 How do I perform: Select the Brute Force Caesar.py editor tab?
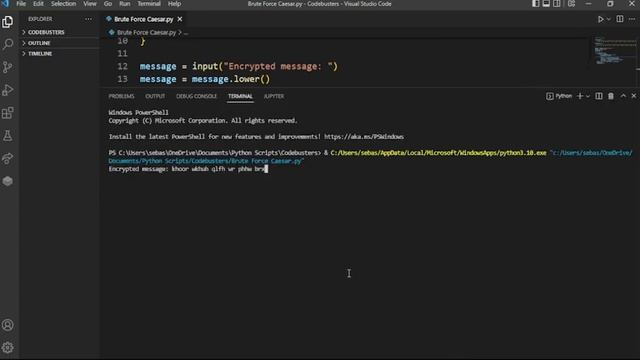tap(143, 19)
